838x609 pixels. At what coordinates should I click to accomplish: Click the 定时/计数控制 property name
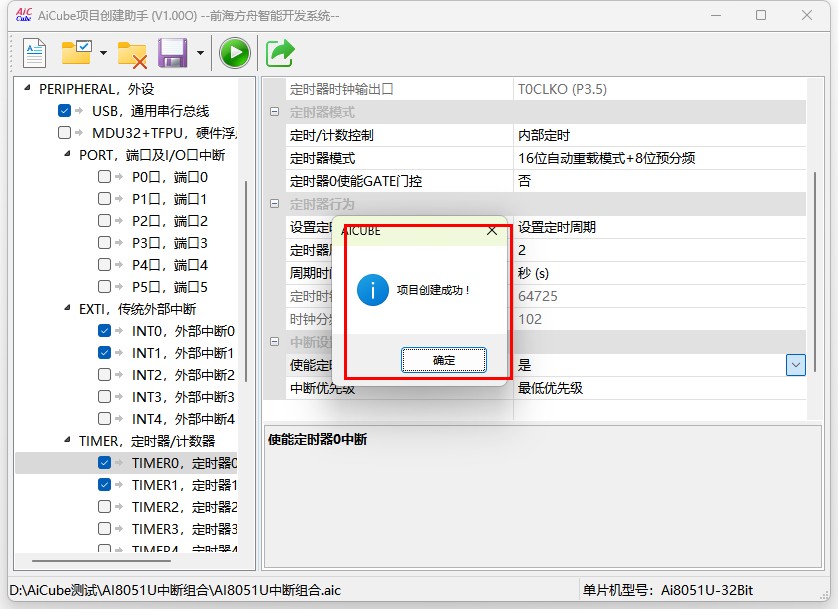point(331,135)
